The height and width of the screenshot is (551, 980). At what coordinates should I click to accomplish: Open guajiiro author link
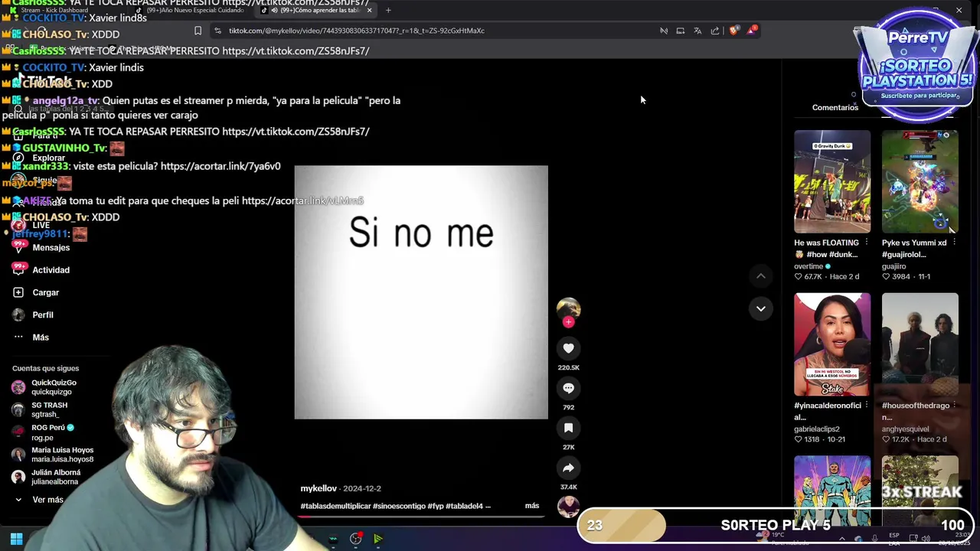pos(893,266)
